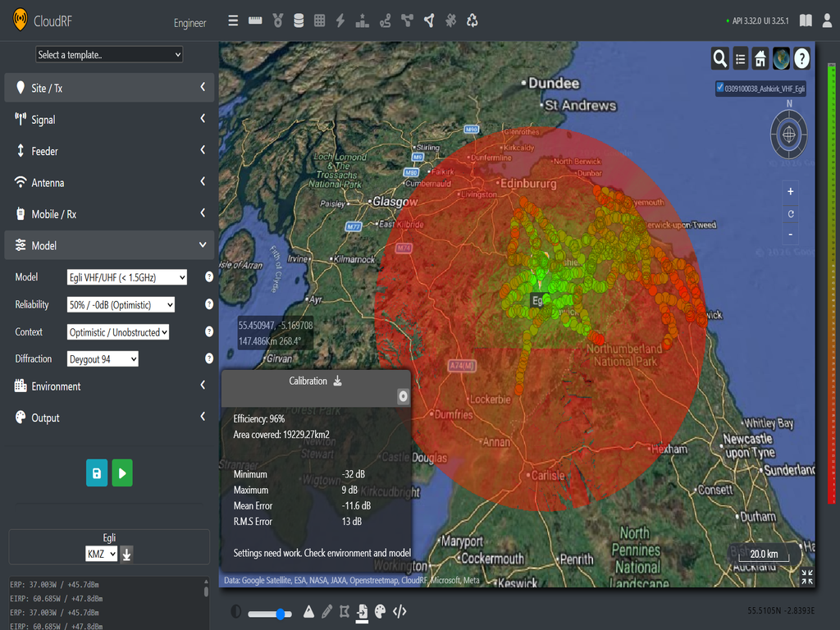Click the lightning bolt toolbar icon
Screen dimensions: 840x630
coord(340,21)
